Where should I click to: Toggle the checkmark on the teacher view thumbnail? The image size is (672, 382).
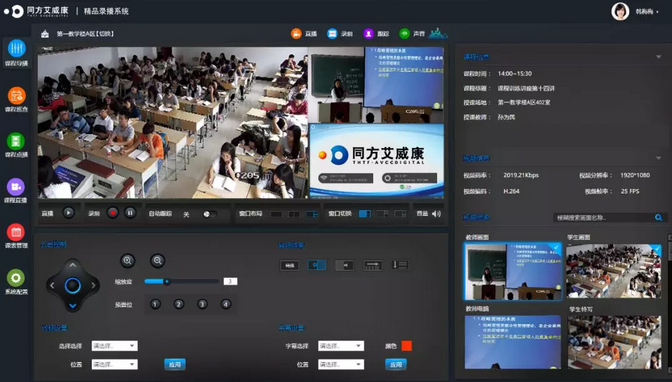556,247
